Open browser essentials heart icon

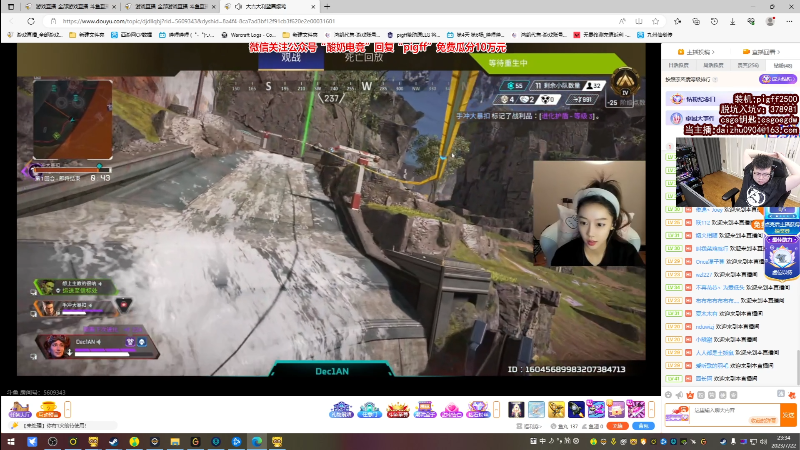751,21
